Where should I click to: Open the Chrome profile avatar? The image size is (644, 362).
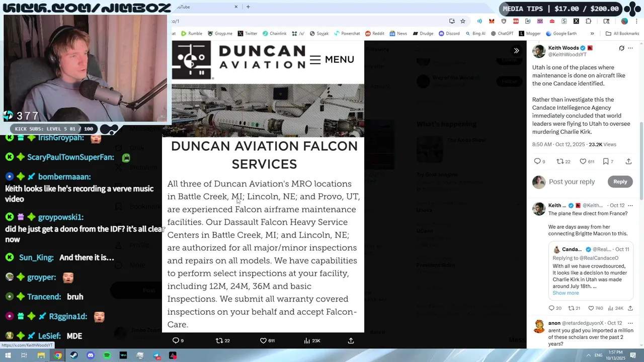click(x=624, y=21)
